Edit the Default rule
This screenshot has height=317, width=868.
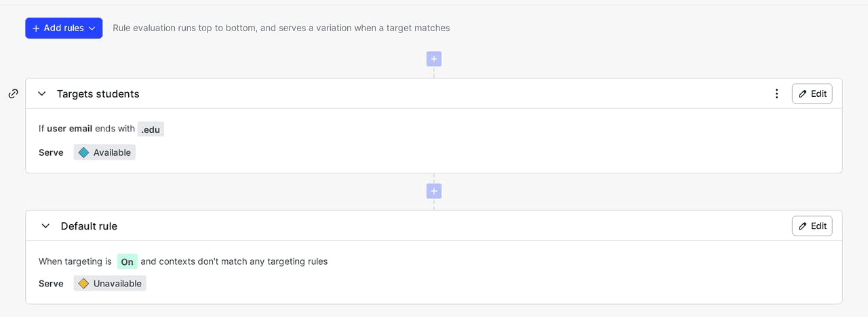pos(812,226)
